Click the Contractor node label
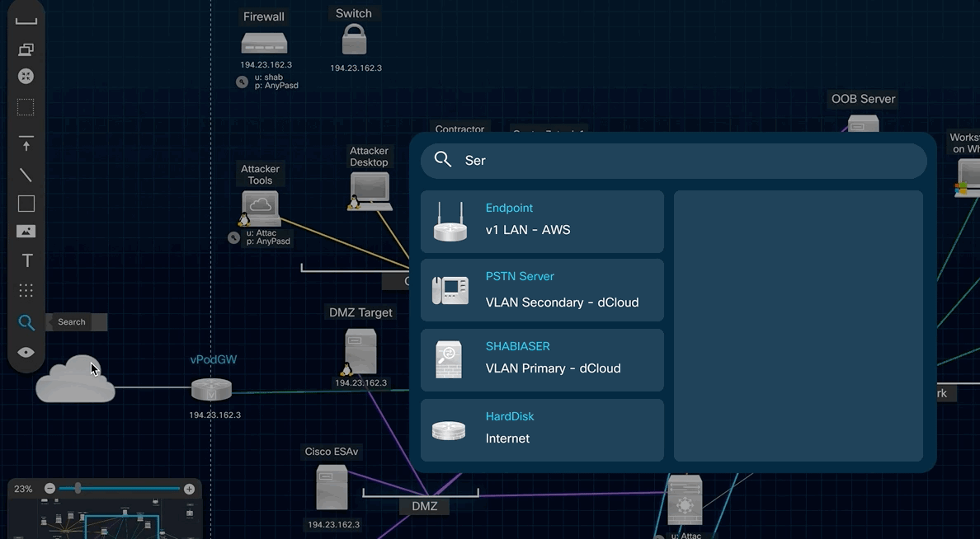The height and width of the screenshot is (539, 980). (x=459, y=129)
